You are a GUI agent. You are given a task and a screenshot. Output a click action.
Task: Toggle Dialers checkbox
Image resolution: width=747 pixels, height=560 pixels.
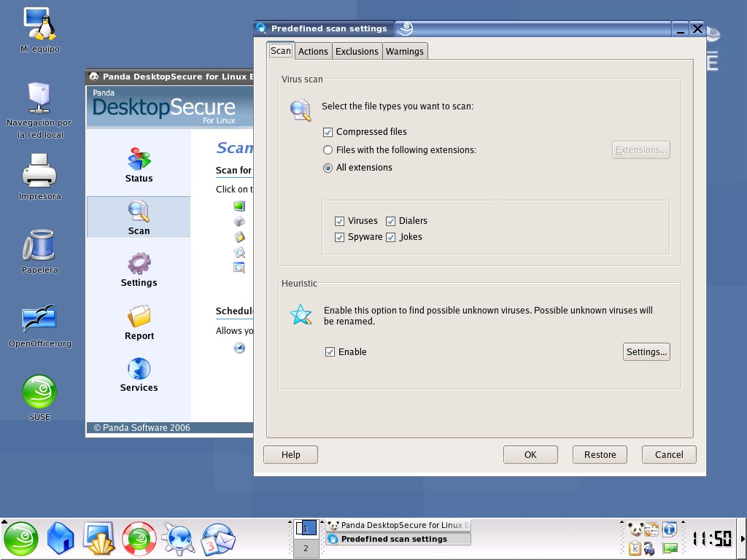pos(391,221)
